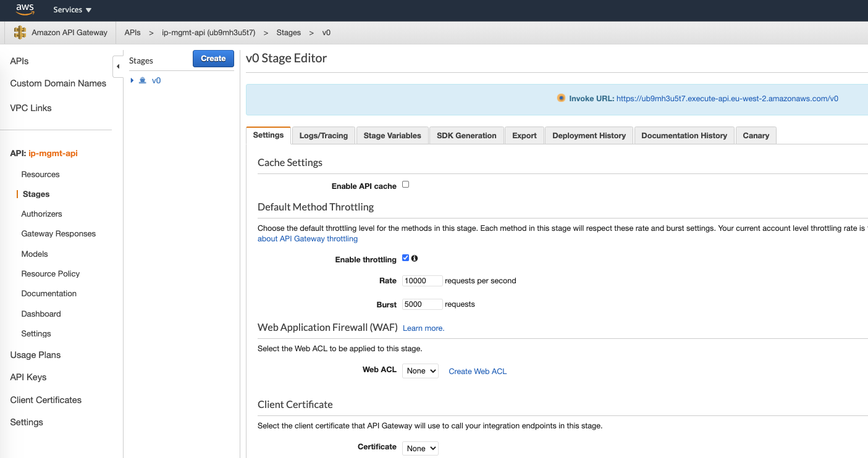Open the bottom Settings sidebar item
Viewport: 868px width, 458px height.
(27, 422)
